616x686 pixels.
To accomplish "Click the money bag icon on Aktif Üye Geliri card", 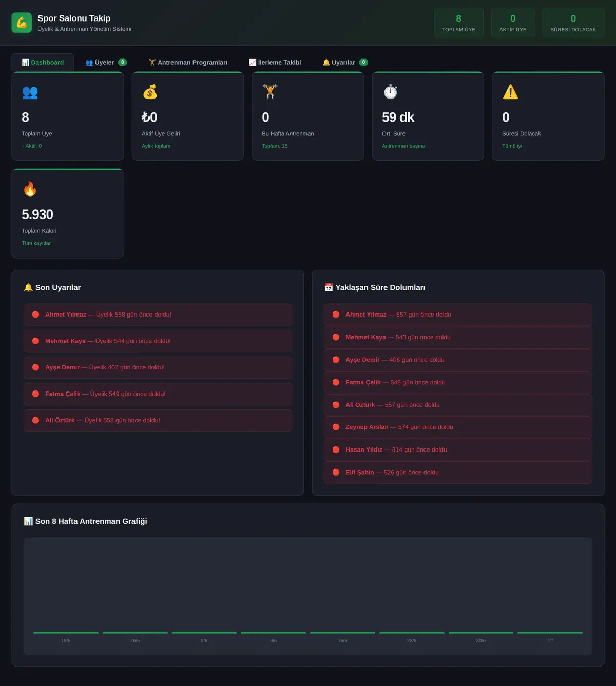I will point(150,92).
